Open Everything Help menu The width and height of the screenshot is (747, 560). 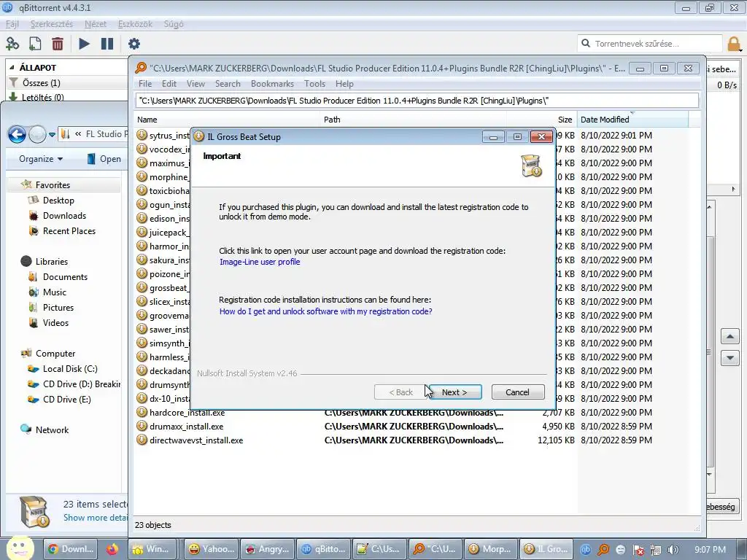click(344, 84)
